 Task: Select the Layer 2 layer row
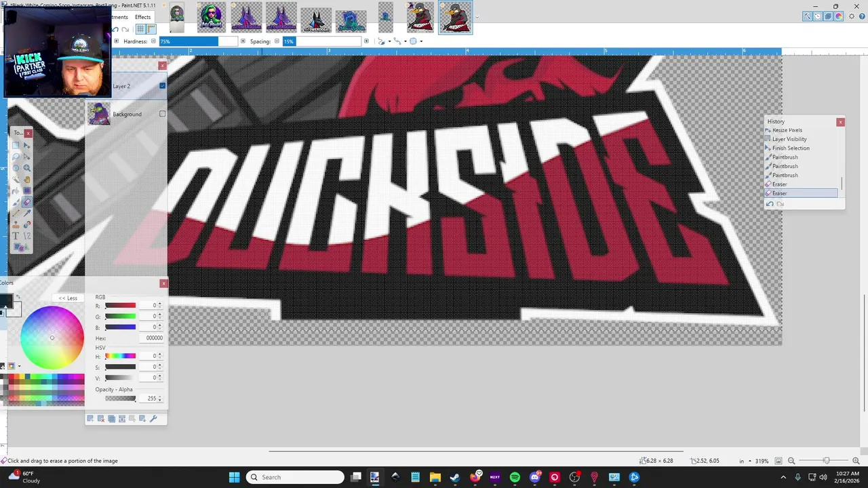coord(126,86)
